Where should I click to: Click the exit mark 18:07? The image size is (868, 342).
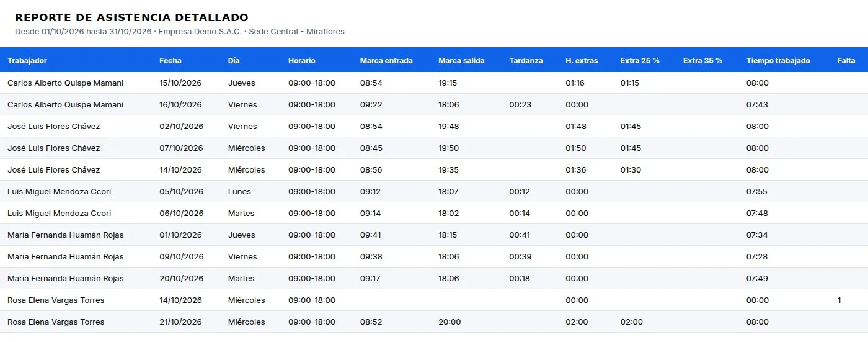(448, 192)
